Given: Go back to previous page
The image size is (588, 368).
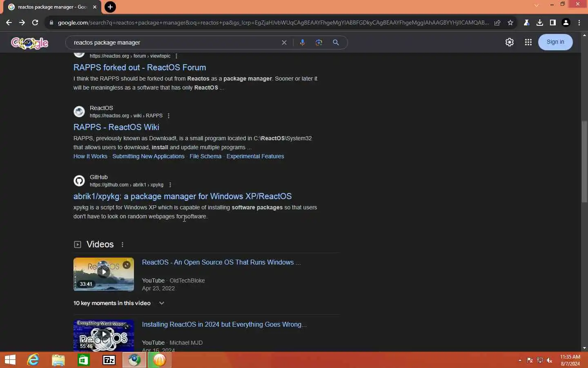Looking at the screenshot, I should click(9, 23).
